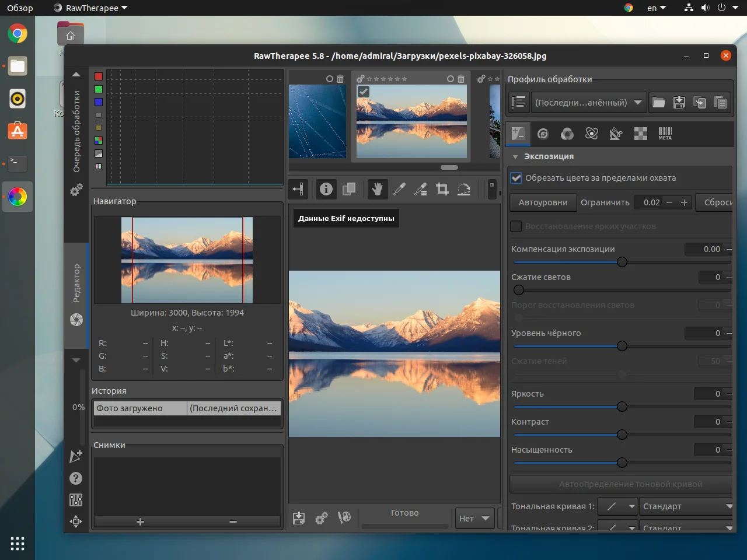Adjust the Яркость slider handle
Viewport: 747px width, 560px height.
tap(622, 407)
